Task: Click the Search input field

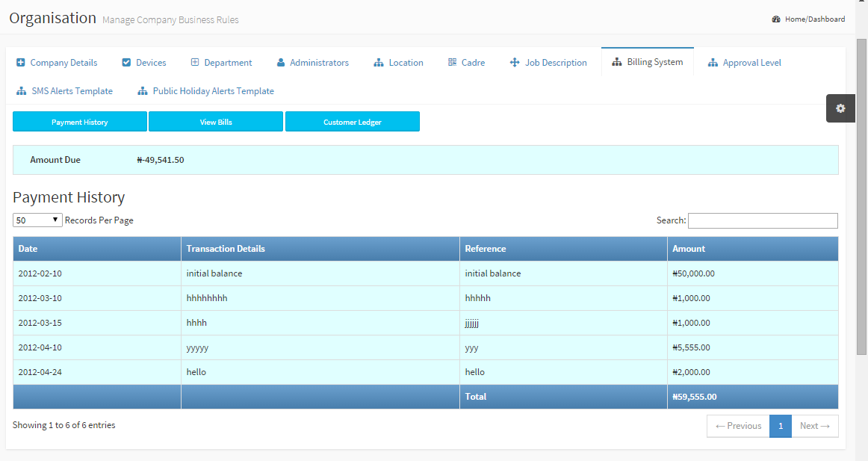Action: click(x=763, y=220)
